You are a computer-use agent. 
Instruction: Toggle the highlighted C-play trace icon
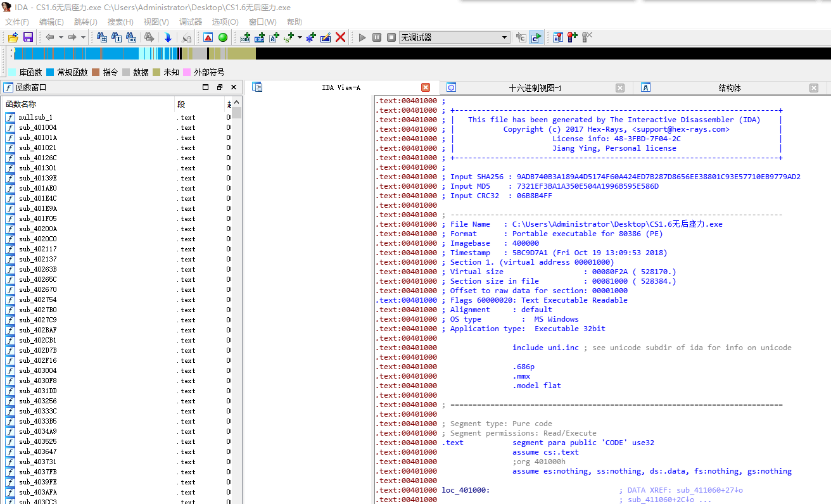point(536,37)
